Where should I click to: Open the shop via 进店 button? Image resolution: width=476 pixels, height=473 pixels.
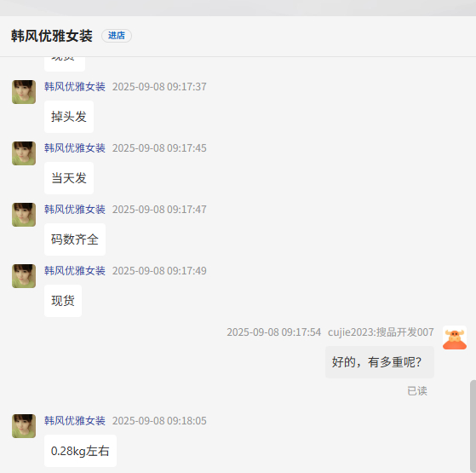click(117, 36)
